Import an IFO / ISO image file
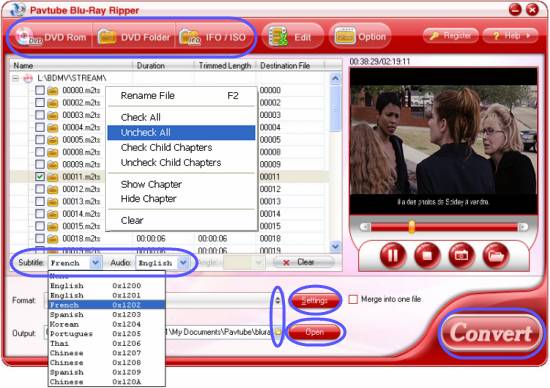This screenshot has height=388, width=550. (x=213, y=37)
